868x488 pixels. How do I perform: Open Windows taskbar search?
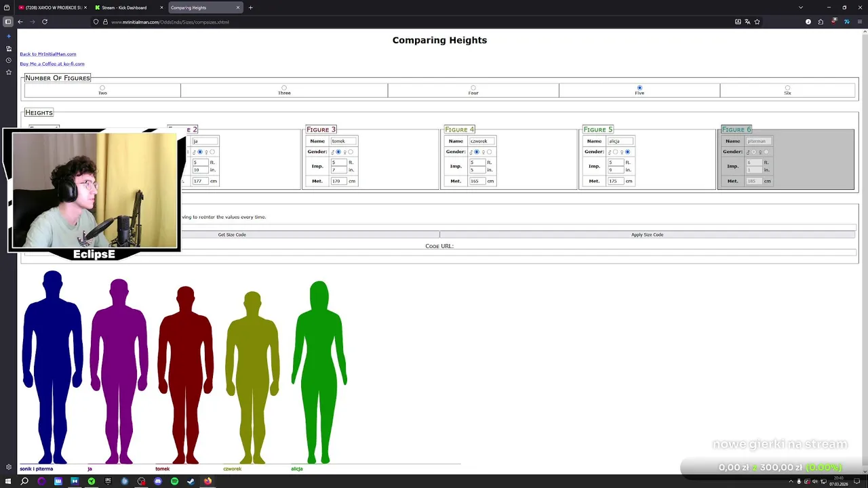[x=24, y=481]
